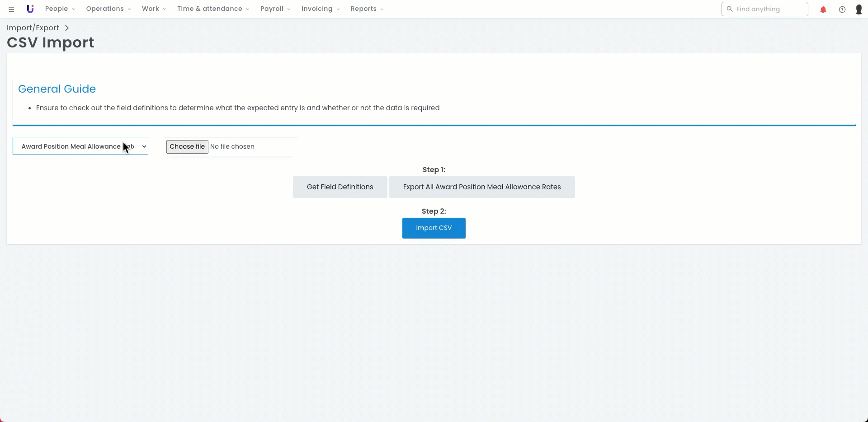Click Choose file to upload CSV
This screenshot has height=422, width=868.
coord(187,147)
